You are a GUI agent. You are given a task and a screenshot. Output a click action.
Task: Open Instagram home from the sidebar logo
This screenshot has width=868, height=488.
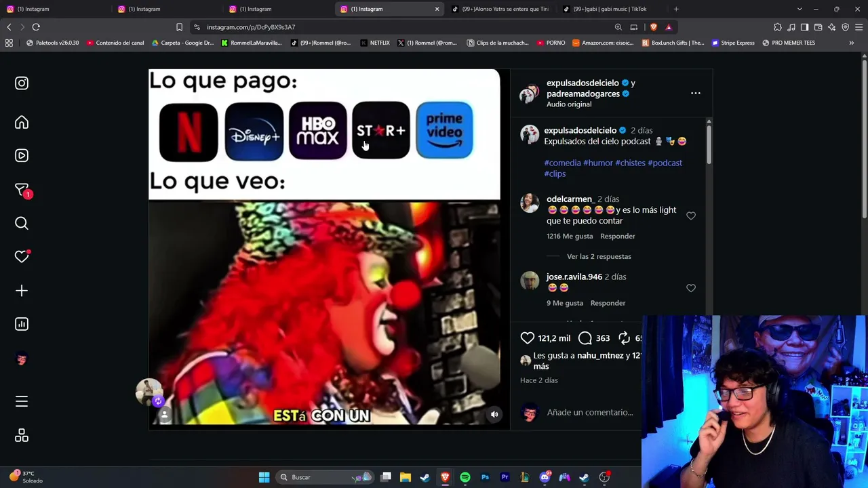tap(22, 83)
